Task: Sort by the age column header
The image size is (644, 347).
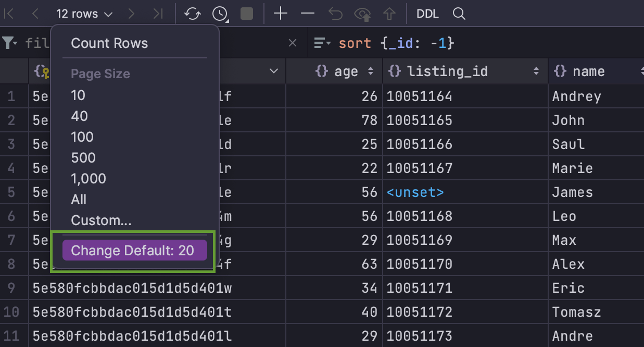Action: tap(344, 71)
